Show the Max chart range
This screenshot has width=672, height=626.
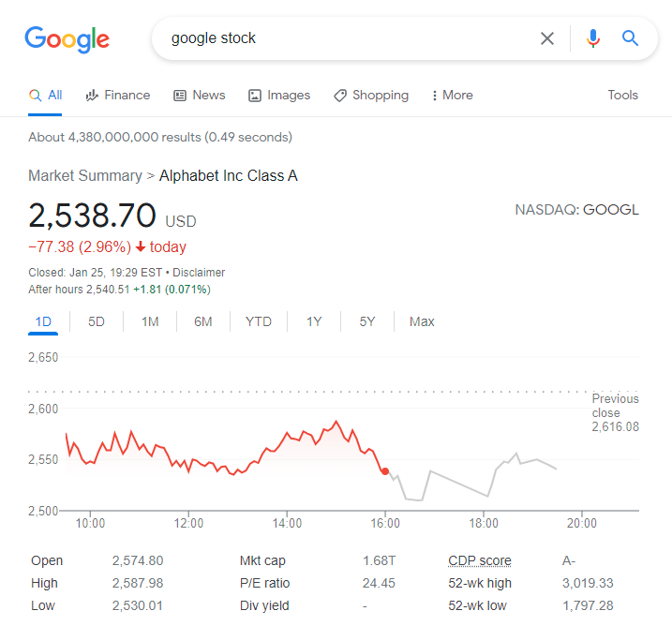point(422,321)
